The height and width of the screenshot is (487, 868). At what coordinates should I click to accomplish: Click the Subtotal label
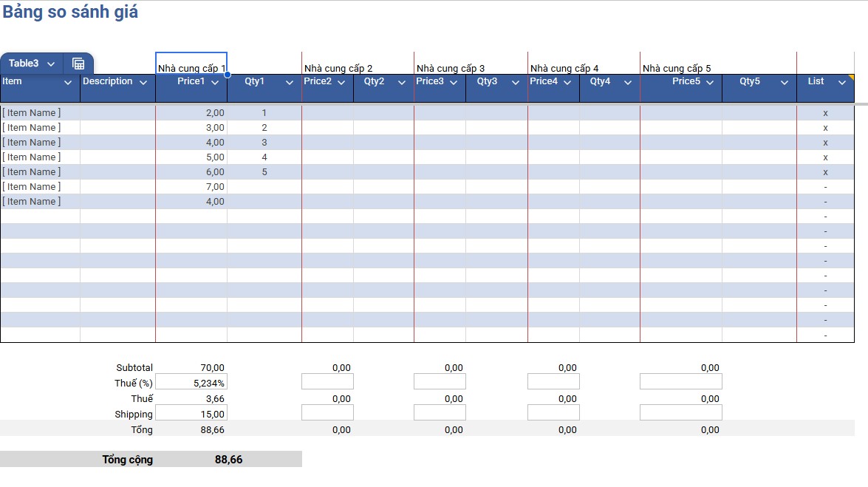click(x=134, y=367)
